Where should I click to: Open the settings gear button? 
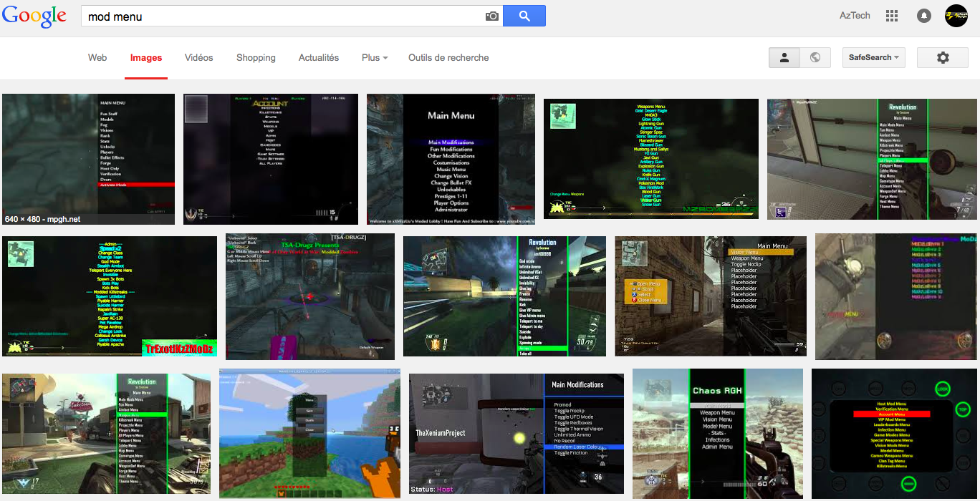tap(943, 58)
